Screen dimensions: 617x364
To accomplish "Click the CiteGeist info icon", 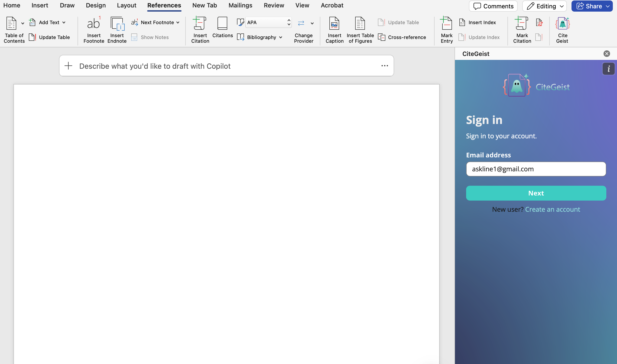I will pyautogui.click(x=608, y=69).
